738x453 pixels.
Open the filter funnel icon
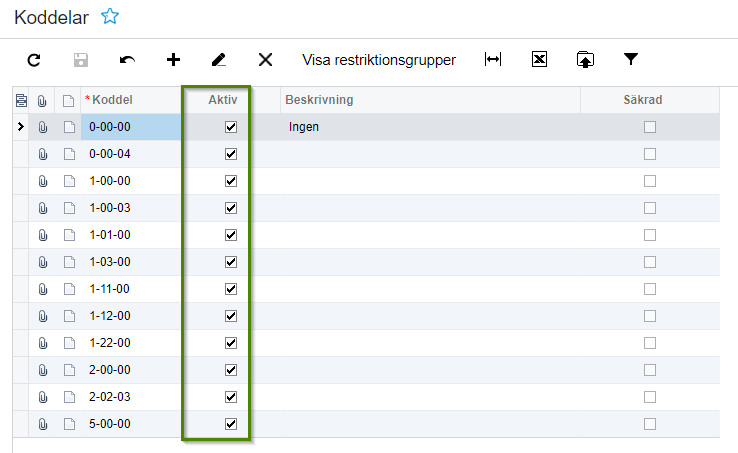pos(631,60)
